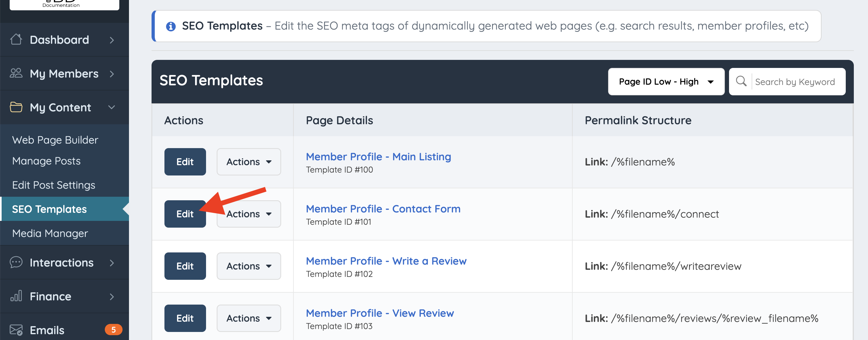The image size is (868, 340).
Task: Open Member Profile - Main Listing link
Action: (x=379, y=156)
